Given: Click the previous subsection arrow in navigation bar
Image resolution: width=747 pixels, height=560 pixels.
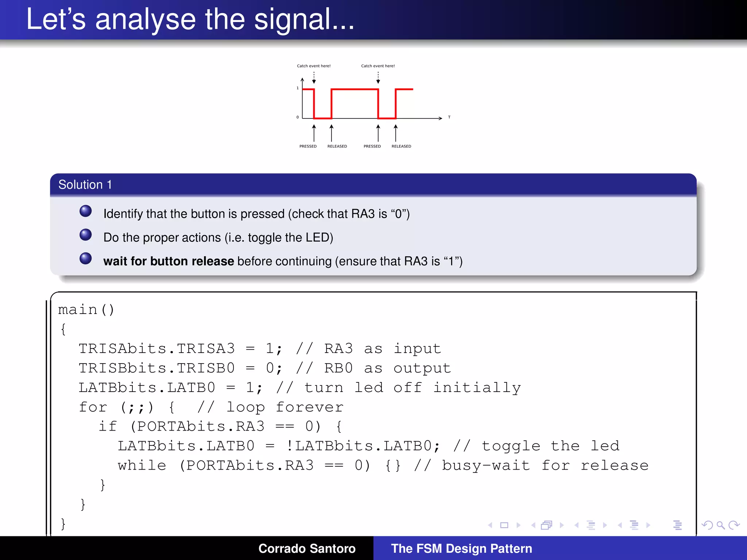Looking at the screenshot, I should [576, 525].
